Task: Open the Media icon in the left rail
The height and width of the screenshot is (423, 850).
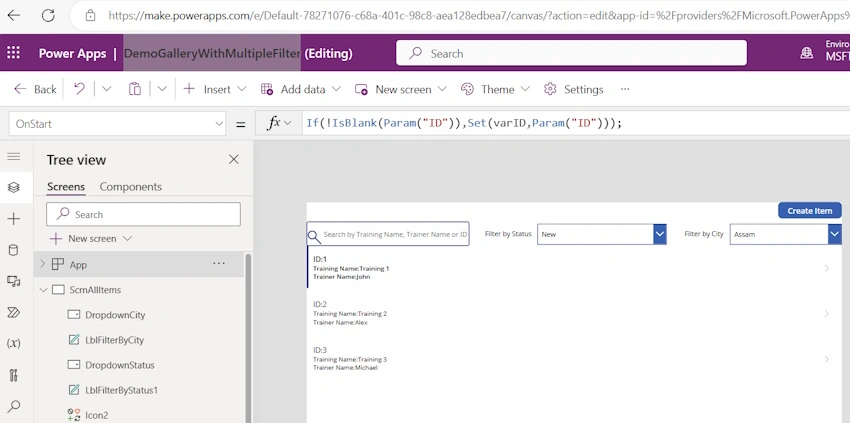Action: pyautogui.click(x=14, y=281)
